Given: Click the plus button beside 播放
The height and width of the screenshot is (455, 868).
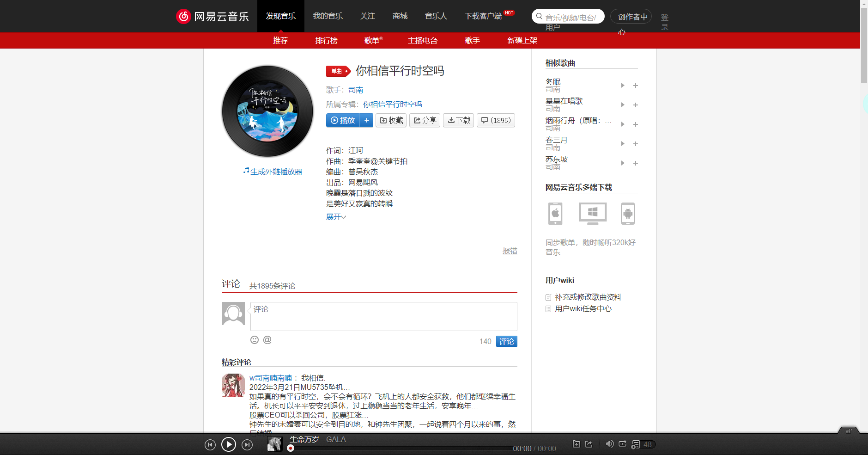Looking at the screenshot, I should (x=367, y=120).
